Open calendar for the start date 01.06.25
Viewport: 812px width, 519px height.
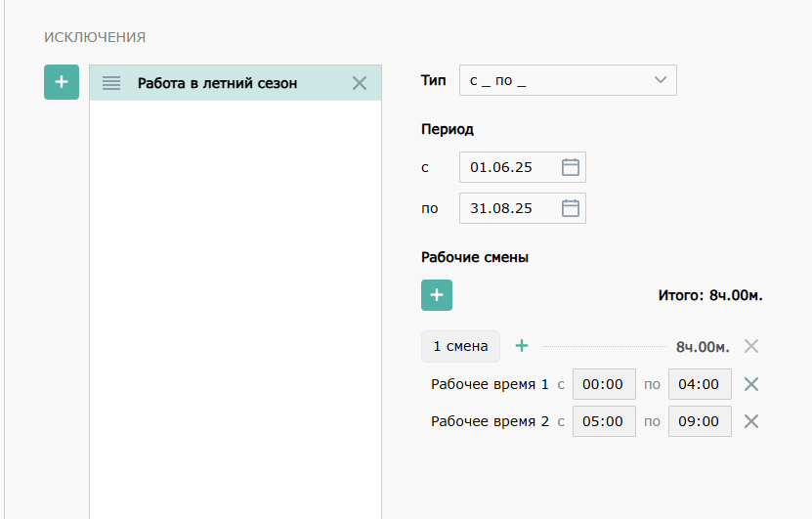(571, 167)
